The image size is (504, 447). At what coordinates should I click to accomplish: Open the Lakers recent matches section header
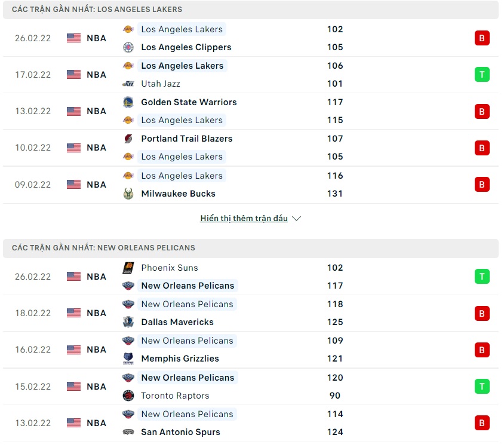[x=97, y=10]
